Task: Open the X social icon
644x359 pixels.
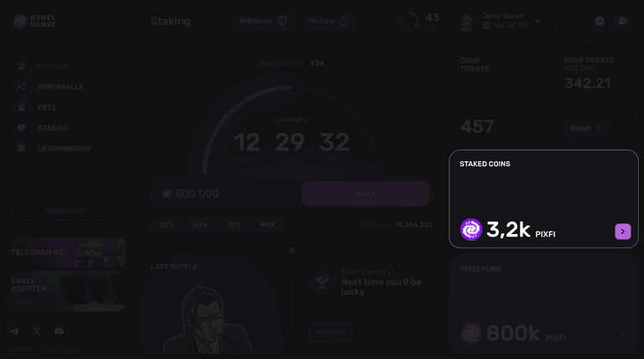Action: coord(37,331)
